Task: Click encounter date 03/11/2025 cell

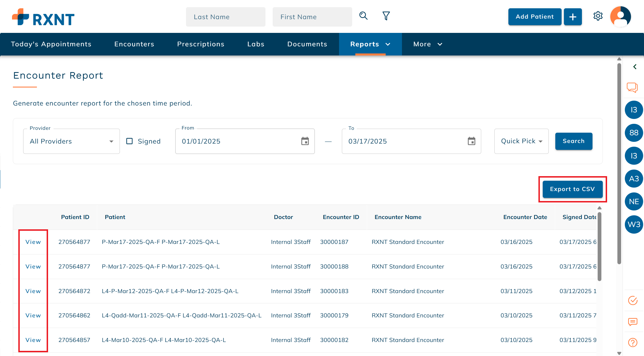Action: coord(516,291)
